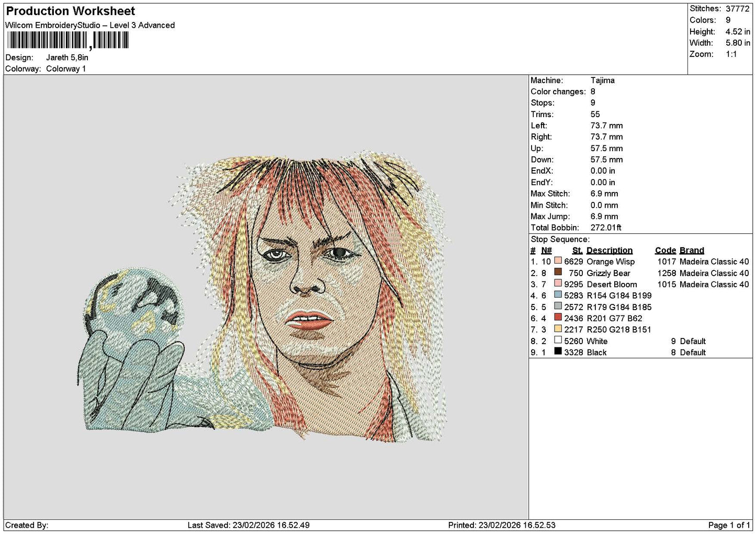This screenshot has width=756, height=534.
Task: Click the 'Brand' column header
Action: 692,251
